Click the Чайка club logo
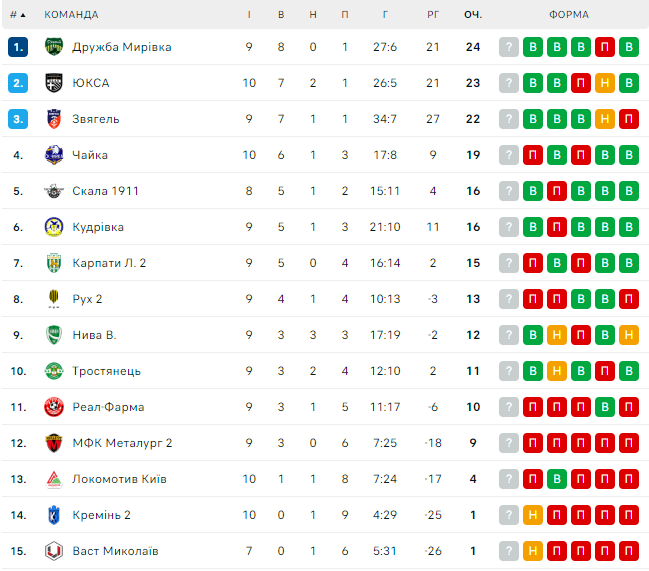This screenshot has width=649, height=571. click(x=54, y=155)
